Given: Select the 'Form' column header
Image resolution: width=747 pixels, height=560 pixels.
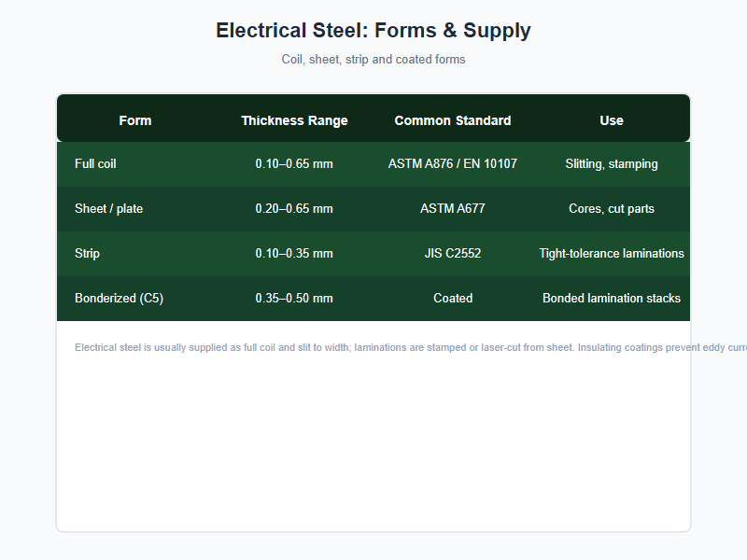Looking at the screenshot, I should point(135,120).
